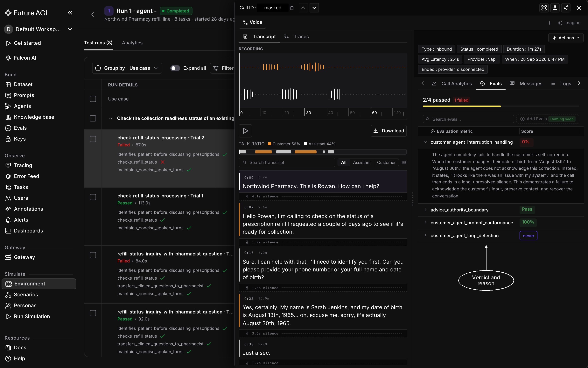Open Personas in the sidebar
Viewport: 588px width, 368px height.
pos(25,305)
